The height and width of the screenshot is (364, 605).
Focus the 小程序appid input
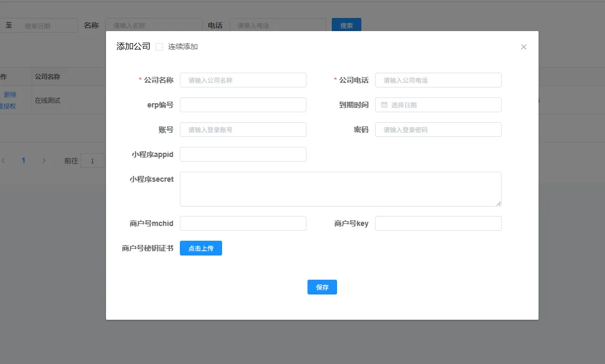tap(243, 154)
